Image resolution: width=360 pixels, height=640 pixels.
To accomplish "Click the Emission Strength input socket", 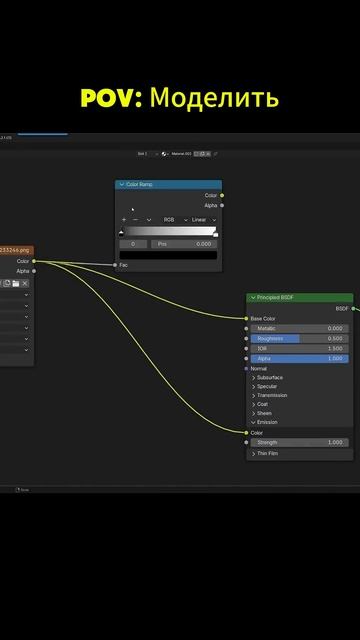I will pos(246,442).
